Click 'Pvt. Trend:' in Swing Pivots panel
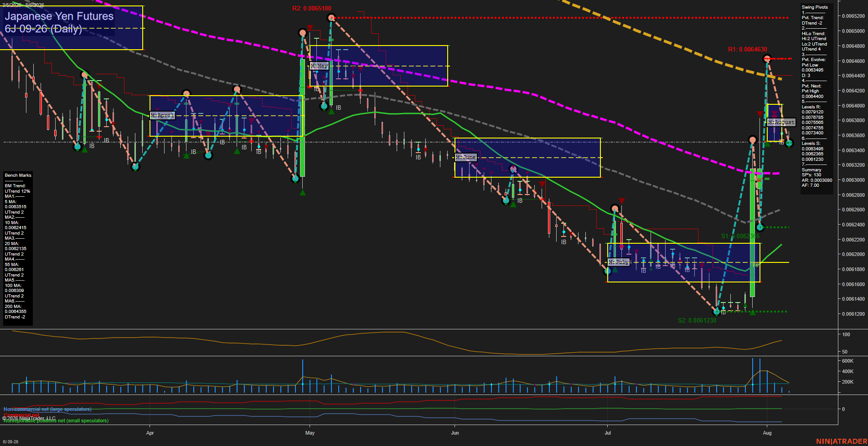 [813, 18]
